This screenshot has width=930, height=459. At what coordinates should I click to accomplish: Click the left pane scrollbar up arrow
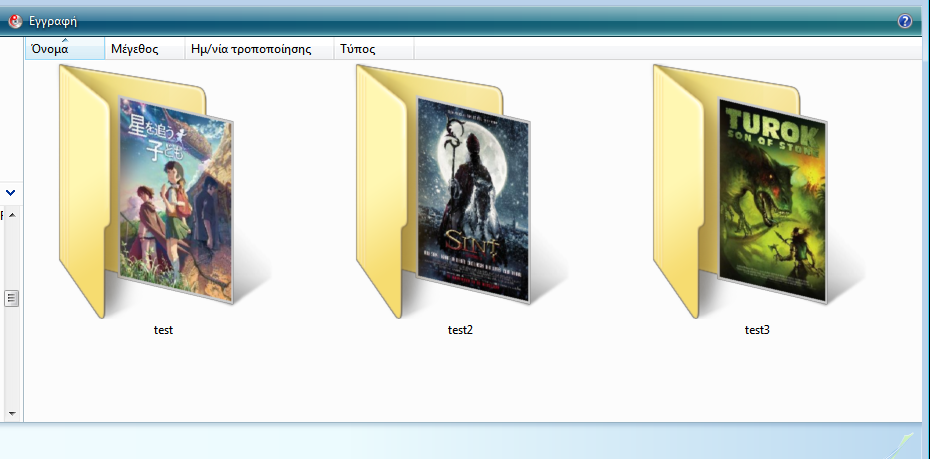point(12,215)
